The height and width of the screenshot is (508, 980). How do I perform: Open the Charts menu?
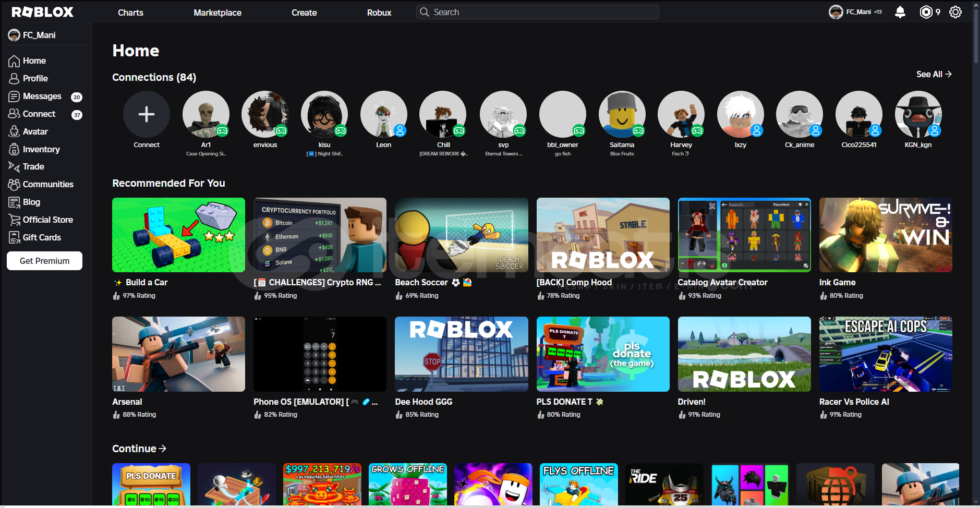[x=130, y=13]
